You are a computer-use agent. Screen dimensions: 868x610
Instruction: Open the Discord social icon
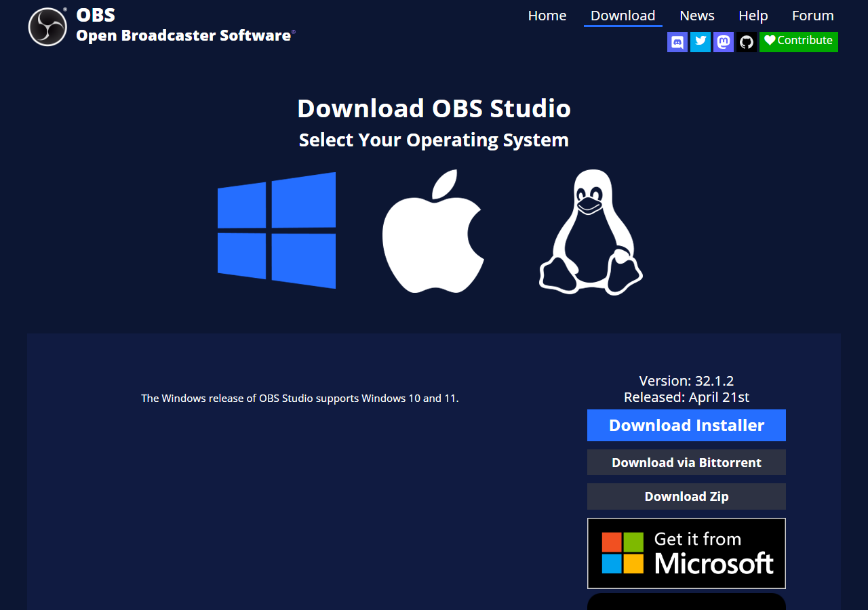coord(677,42)
